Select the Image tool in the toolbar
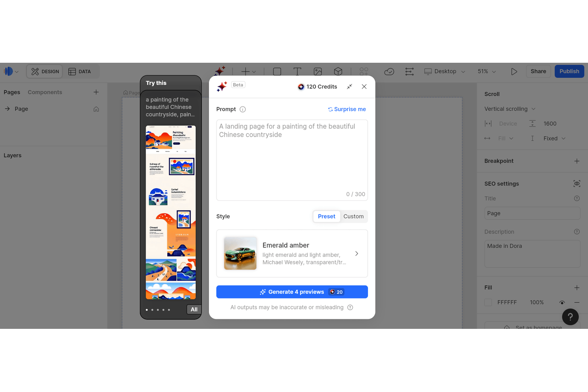The width and height of the screenshot is (588, 392). tap(318, 71)
